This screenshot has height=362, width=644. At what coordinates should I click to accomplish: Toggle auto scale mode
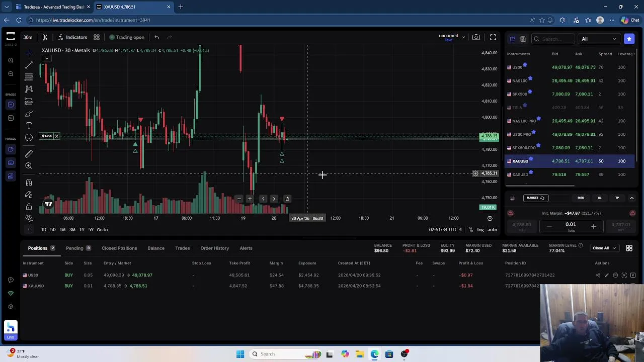click(x=492, y=230)
